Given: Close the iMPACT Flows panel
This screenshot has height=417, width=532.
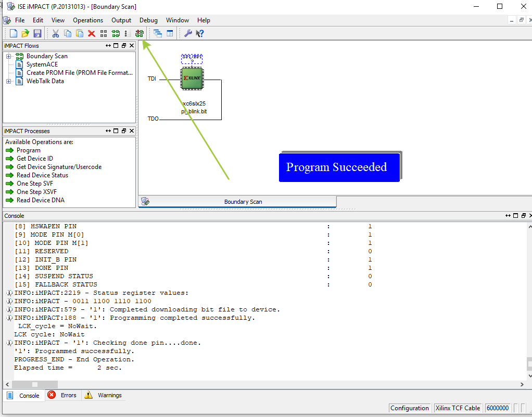Looking at the screenshot, I should pyautogui.click(x=132, y=45).
